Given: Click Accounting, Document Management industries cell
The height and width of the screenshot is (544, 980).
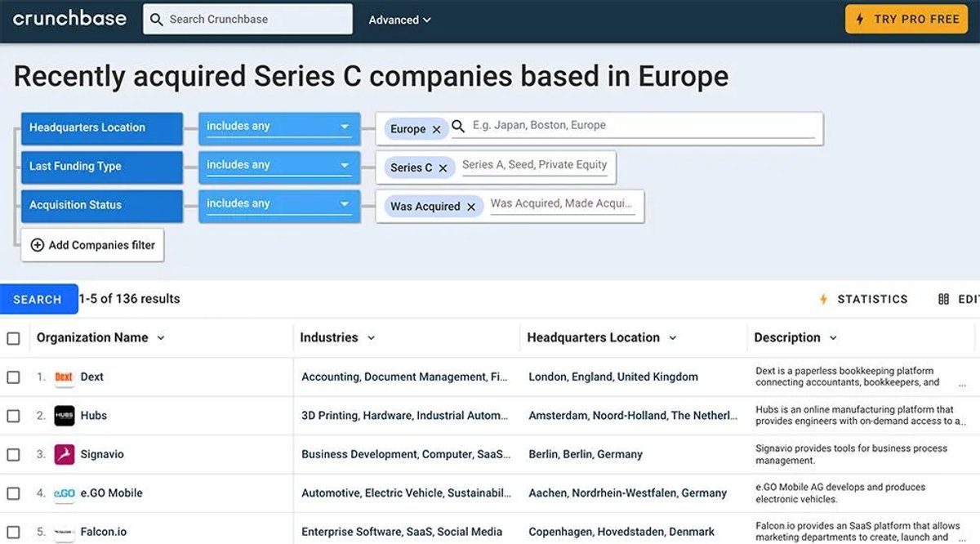Looking at the screenshot, I should coord(404,377).
